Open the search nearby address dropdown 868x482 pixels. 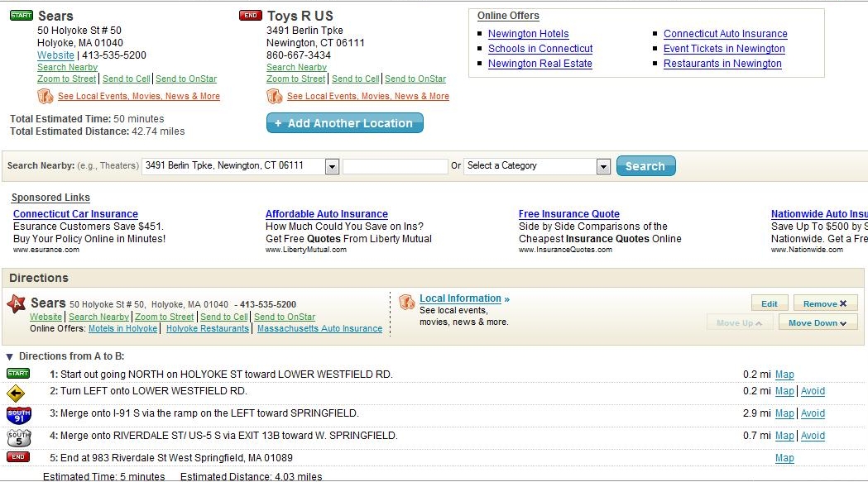click(332, 166)
